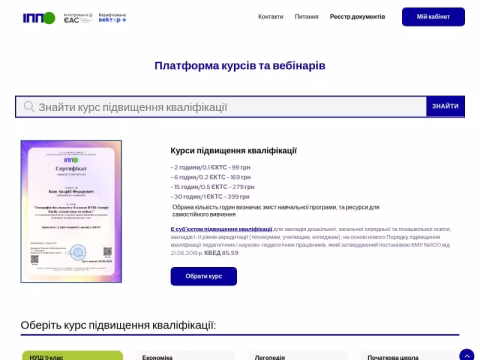The width and height of the screenshot is (480, 360).
Task: Click the ЗНАЙТИ search button
Action: point(445,106)
